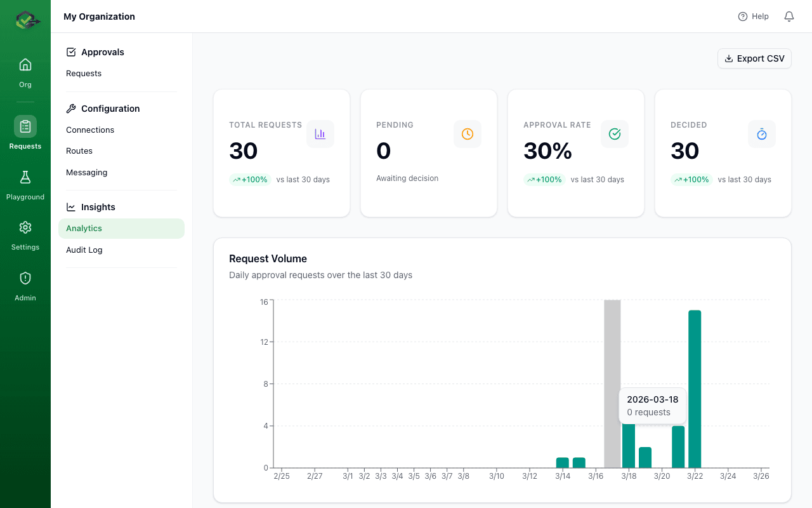Select the Requests clipboard icon in sidebar

click(x=25, y=126)
